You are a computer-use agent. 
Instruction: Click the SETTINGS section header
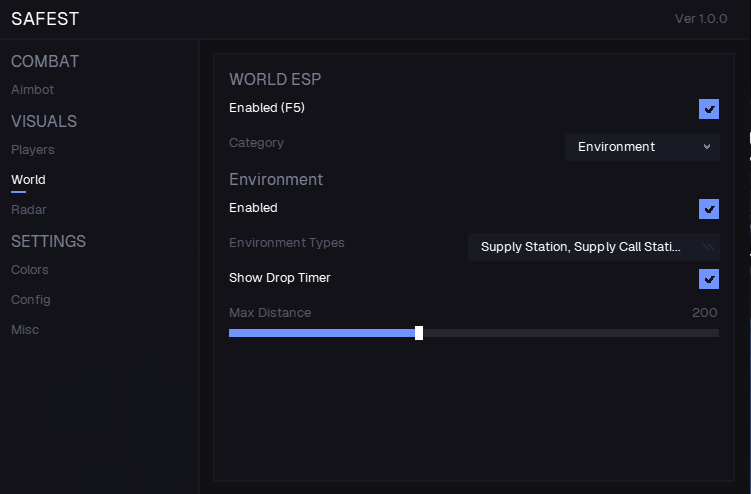pos(48,241)
